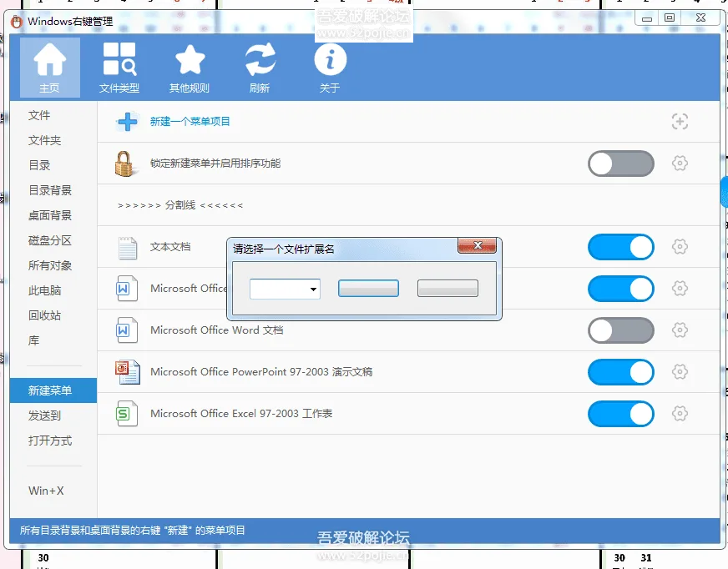Select 目录 in the sidebar
Viewport: 728px width, 569px height.
tap(39, 165)
